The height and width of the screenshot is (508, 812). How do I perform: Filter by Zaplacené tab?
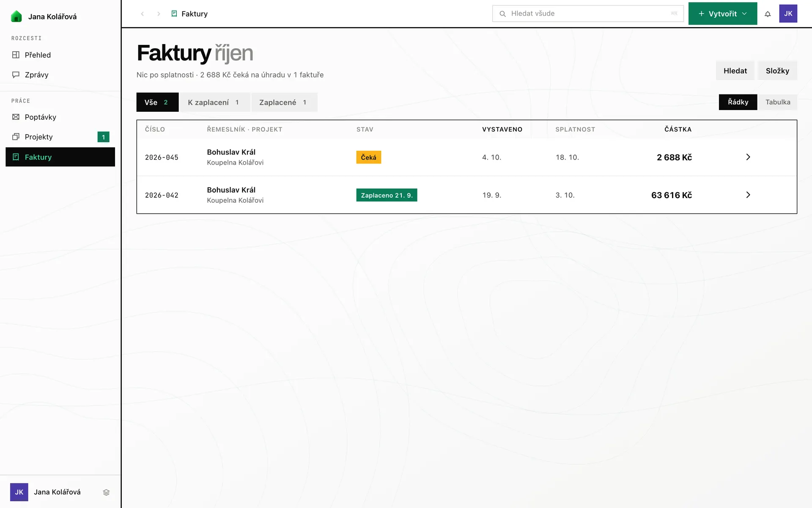(x=284, y=102)
